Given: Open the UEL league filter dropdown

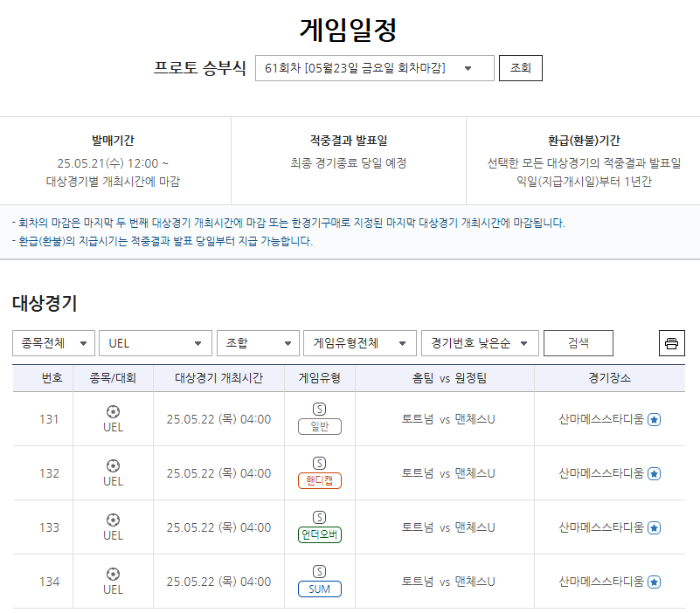Looking at the screenshot, I should (156, 343).
